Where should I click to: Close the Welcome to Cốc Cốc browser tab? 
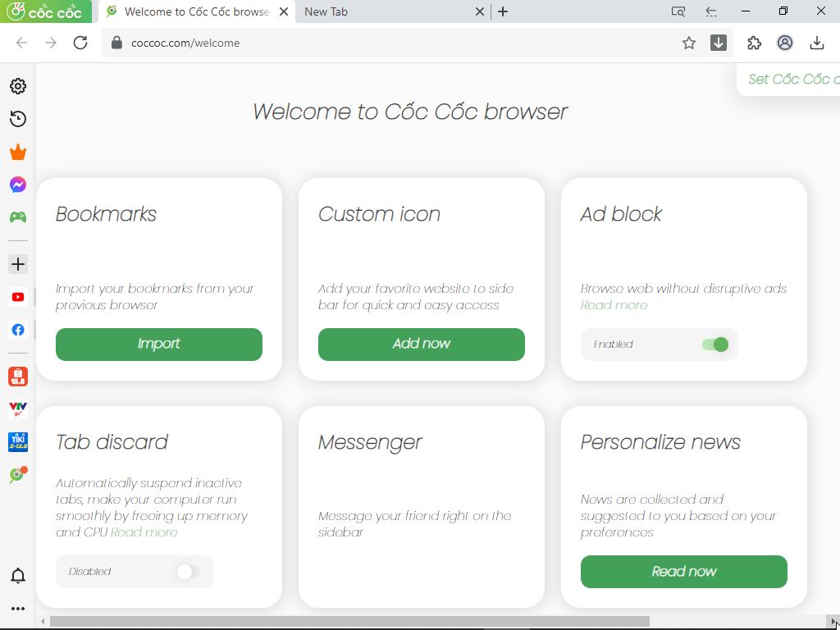(284, 11)
